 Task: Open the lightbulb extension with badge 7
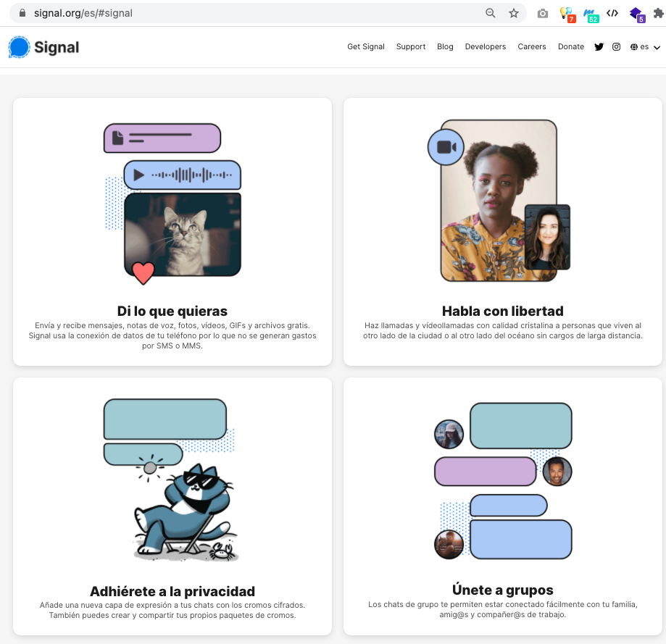click(x=566, y=13)
